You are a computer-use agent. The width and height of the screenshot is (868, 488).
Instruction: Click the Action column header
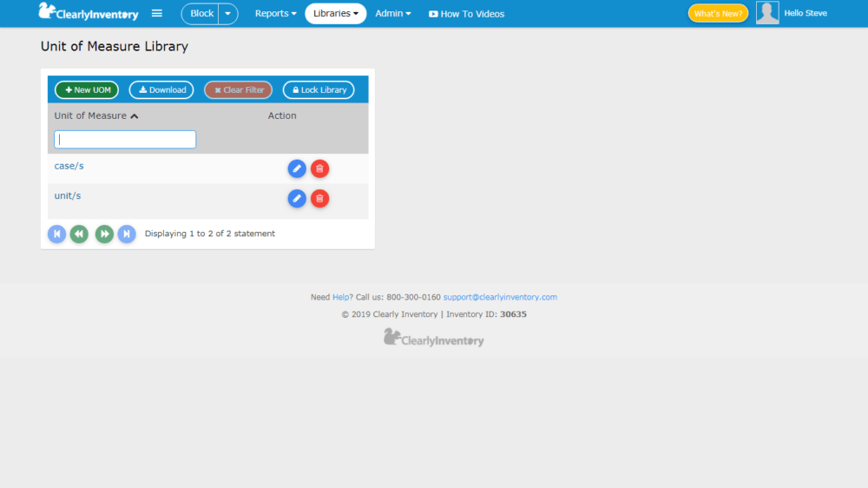(282, 115)
